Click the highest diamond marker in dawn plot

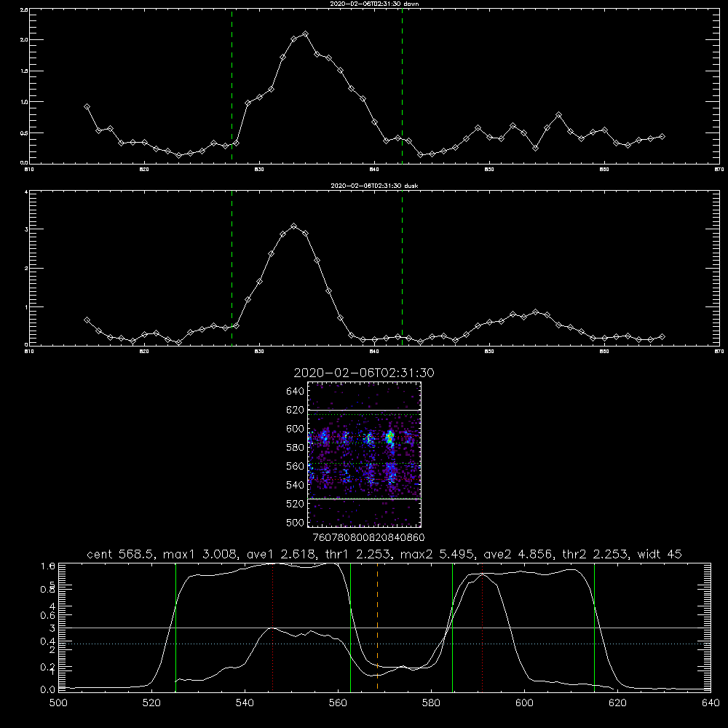click(305, 34)
